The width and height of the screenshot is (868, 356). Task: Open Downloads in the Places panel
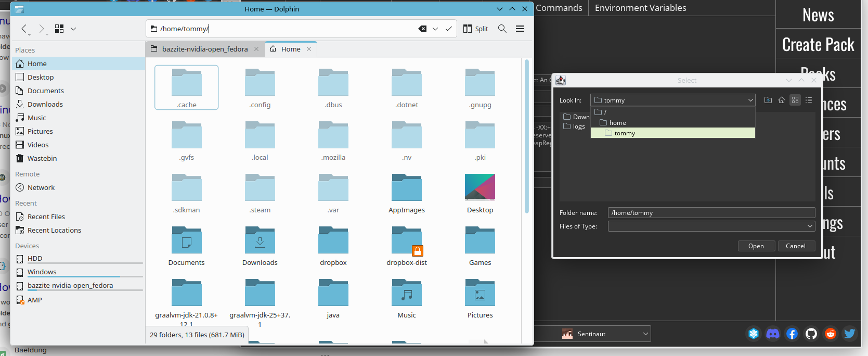[78, 104]
